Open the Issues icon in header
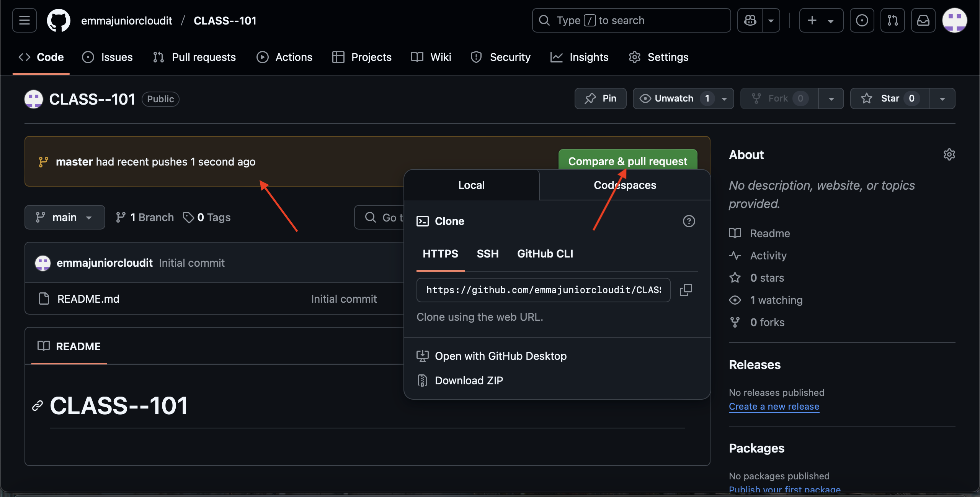 coord(862,20)
